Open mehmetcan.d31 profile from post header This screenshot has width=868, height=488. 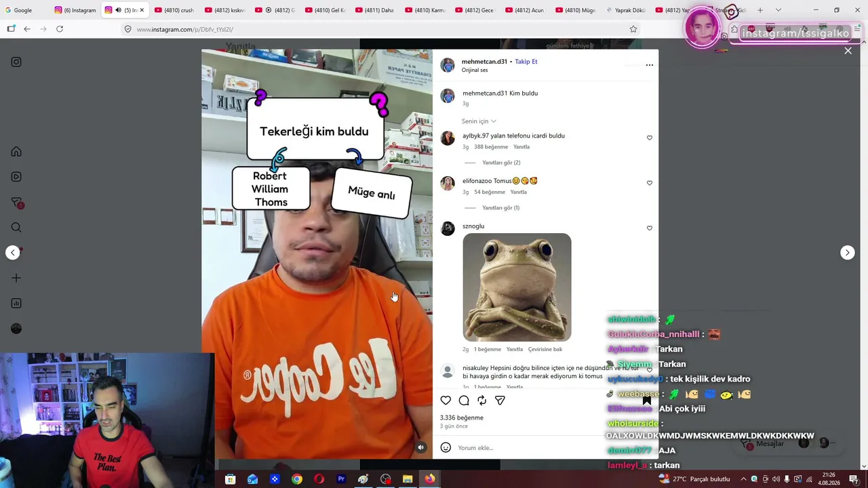pyautogui.click(x=484, y=62)
